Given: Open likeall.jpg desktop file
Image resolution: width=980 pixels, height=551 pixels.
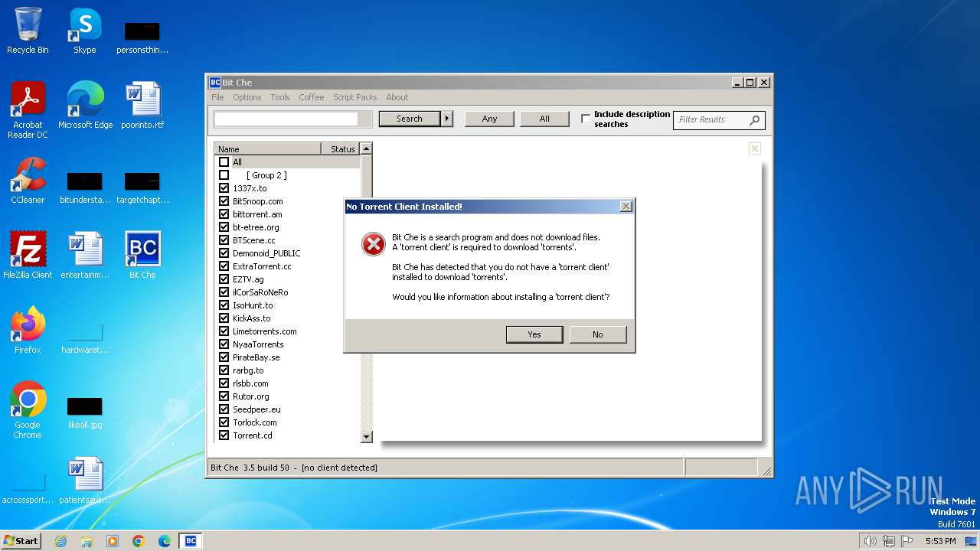Looking at the screenshot, I should (x=85, y=412).
